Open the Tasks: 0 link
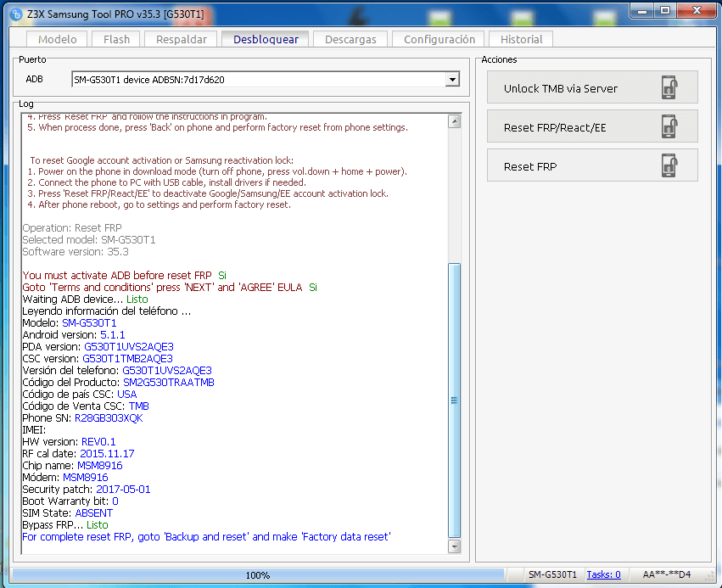Screen dimensions: 722x588 (603, 574)
